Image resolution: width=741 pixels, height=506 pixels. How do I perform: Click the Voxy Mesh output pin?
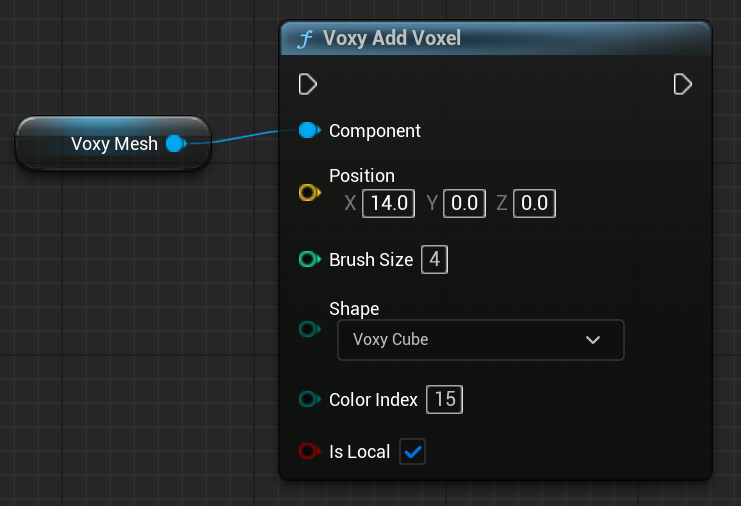click(x=175, y=144)
